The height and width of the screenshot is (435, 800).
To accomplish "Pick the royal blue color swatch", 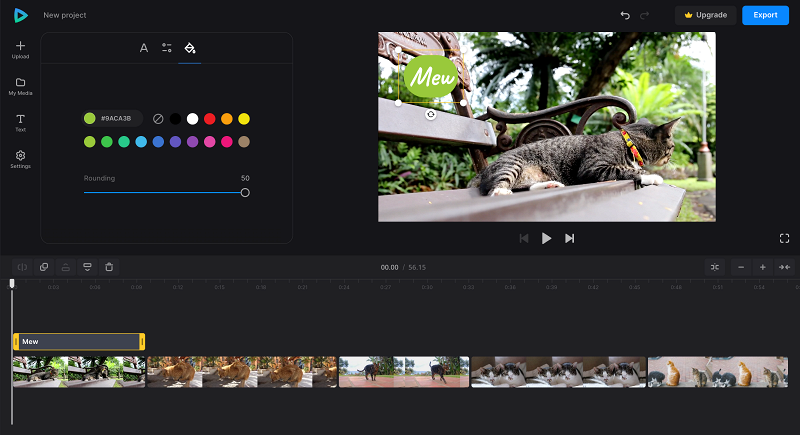I will 158,142.
